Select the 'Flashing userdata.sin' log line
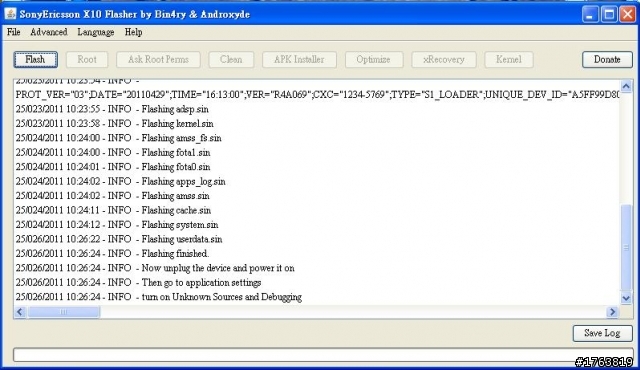Screen dimensions: 640x370 (119, 239)
